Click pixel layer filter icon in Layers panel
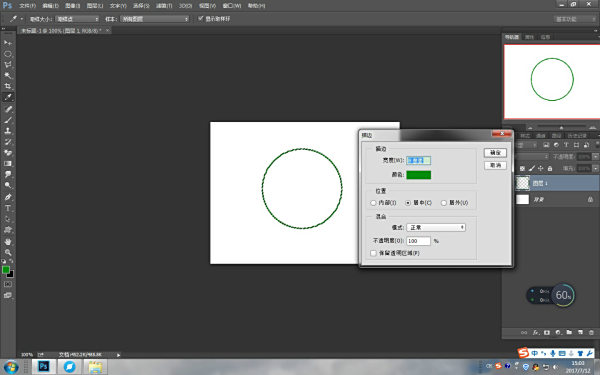This screenshot has width=600, height=375. [x=546, y=145]
